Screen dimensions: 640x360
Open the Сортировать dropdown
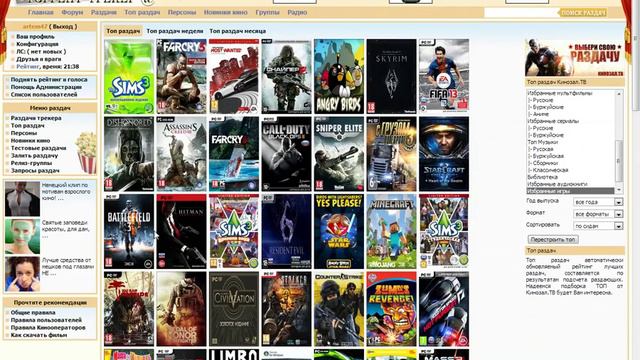click(598, 226)
